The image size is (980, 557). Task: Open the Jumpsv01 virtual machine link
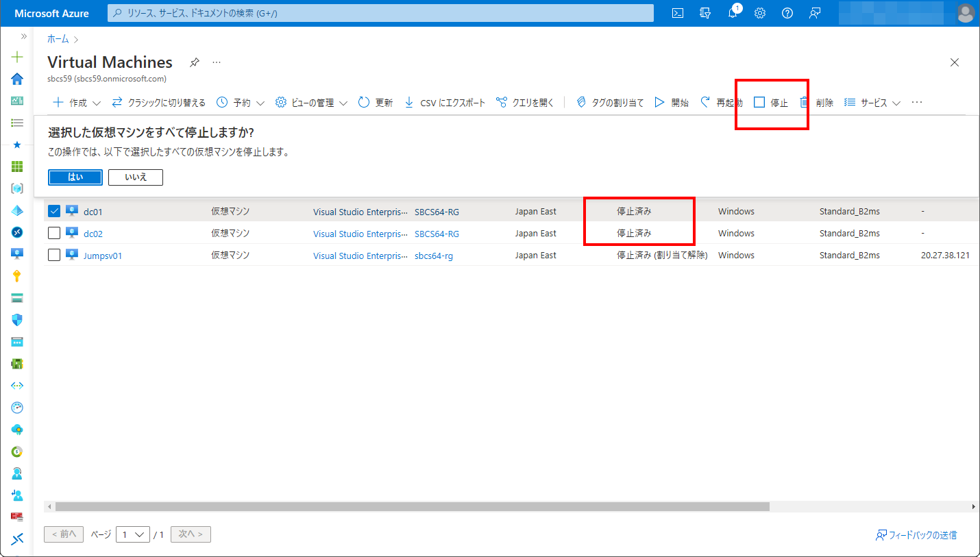pyautogui.click(x=103, y=256)
